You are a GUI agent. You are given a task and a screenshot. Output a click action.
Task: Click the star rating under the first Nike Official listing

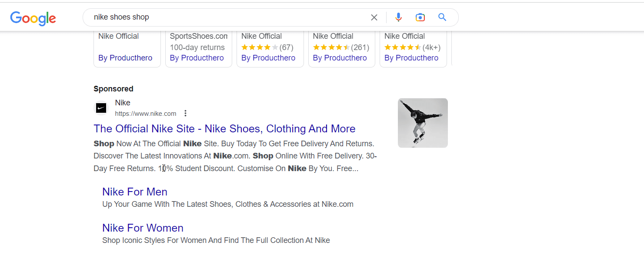pyautogui.click(x=260, y=47)
